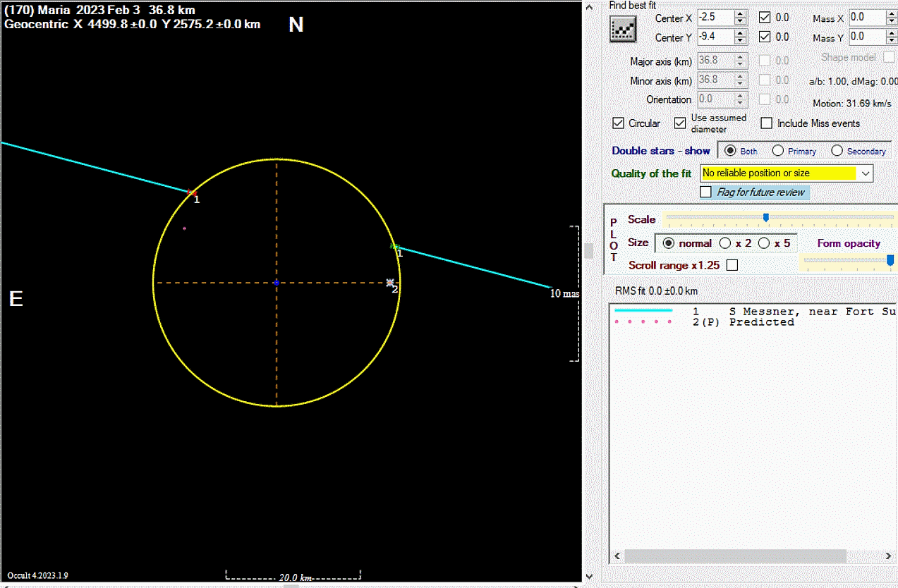This screenshot has width=898, height=588.
Task: Set plot Size to x 5
Action: pyautogui.click(x=764, y=243)
